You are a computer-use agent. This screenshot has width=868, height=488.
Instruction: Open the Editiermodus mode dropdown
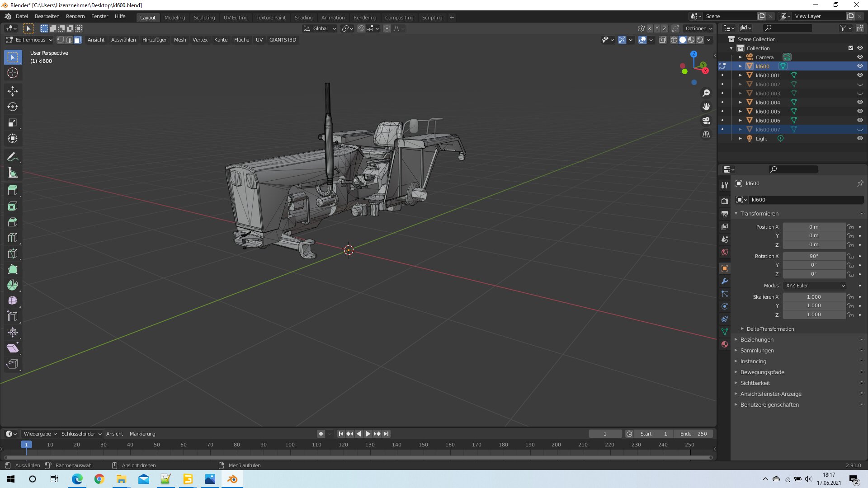pos(30,40)
